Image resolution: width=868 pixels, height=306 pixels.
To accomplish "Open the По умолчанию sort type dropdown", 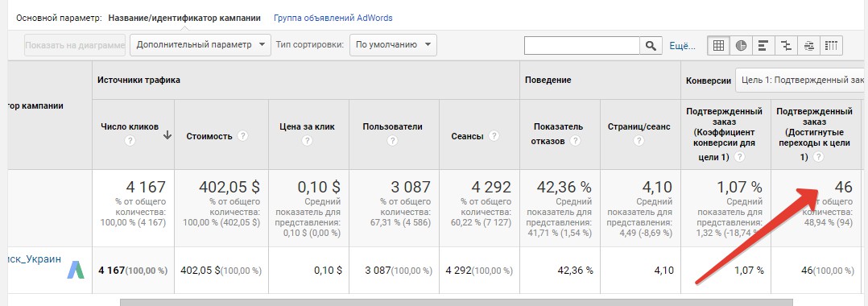I will pyautogui.click(x=393, y=45).
